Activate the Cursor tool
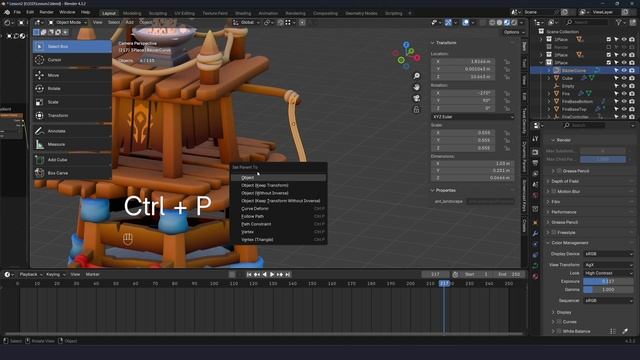 (72, 60)
